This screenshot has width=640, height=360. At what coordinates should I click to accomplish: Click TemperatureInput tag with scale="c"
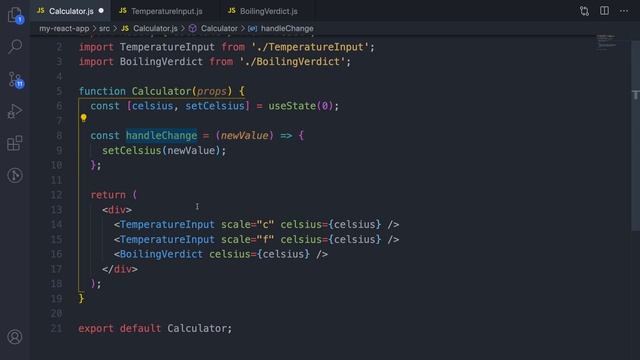tap(256, 224)
